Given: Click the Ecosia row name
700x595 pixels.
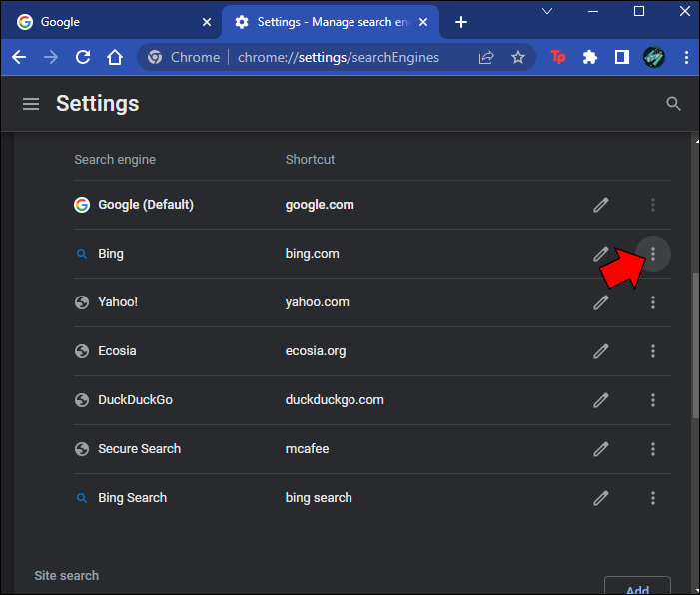Looking at the screenshot, I should 117,351.
